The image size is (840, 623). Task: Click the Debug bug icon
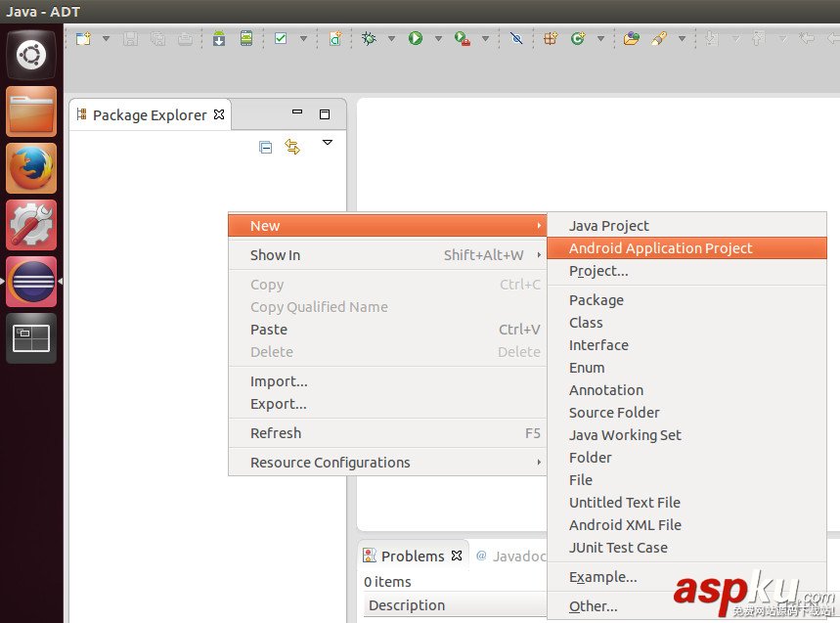coord(369,38)
